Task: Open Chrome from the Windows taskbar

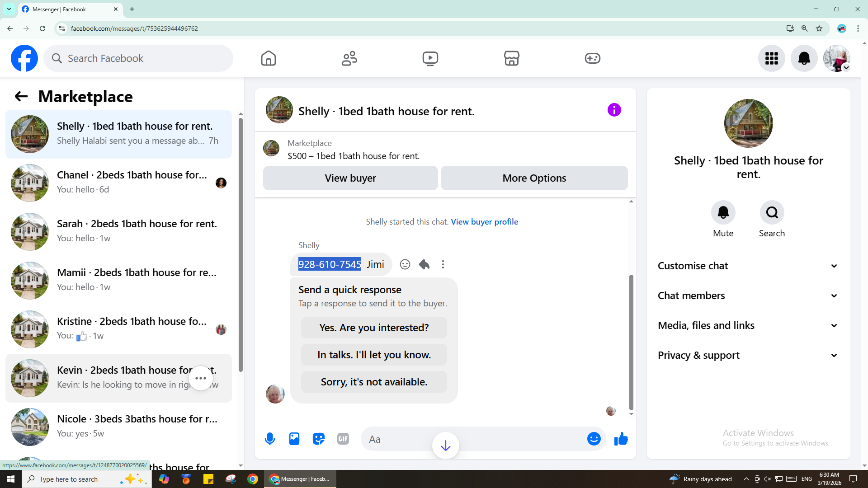Action: [253, 479]
